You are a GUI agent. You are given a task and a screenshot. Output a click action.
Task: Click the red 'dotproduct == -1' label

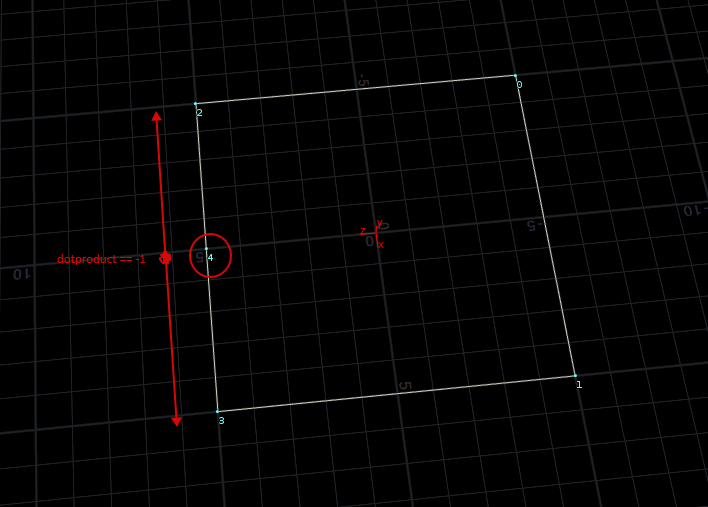[x=101, y=259]
